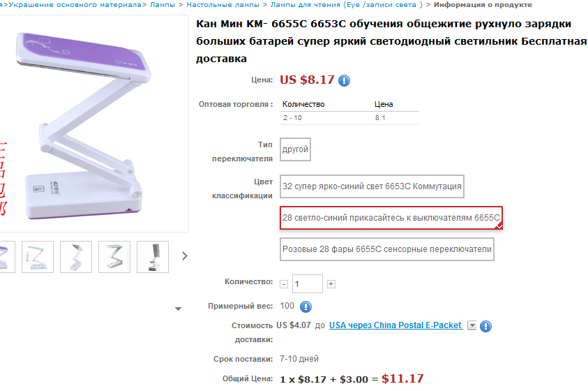Viewport: 588px width, 391px height.
Task: Expand the small triangle below the thumbnails
Action: tap(178, 308)
